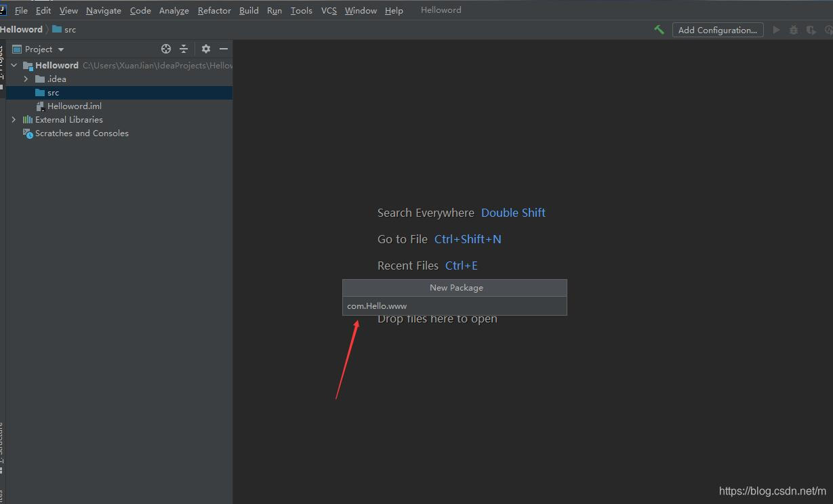
Task: Click the Collapse All icon in Project panel
Action: (184, 49)
